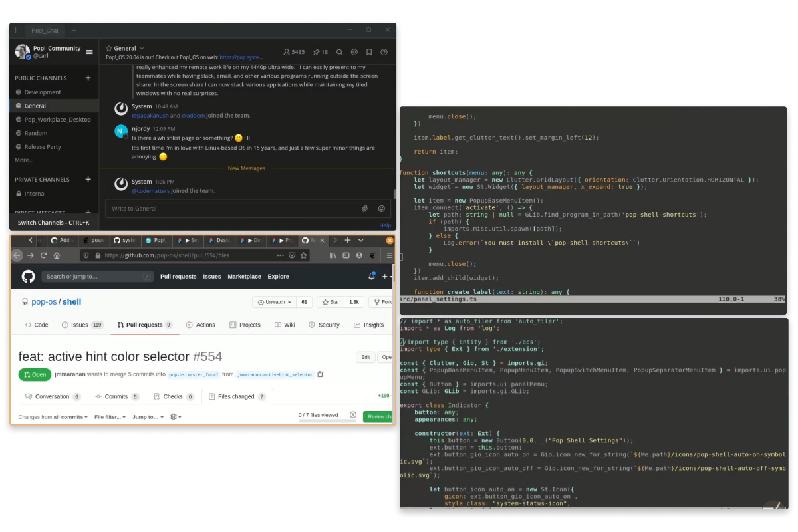Open saved posts bookmark icon in chat

pos(369,52)
